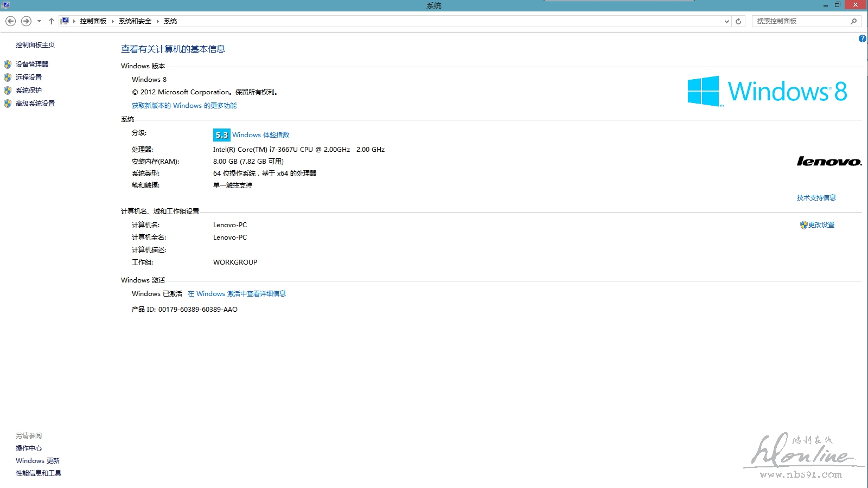Open Help via the question mark icon

pyautogui.click(x=862, y=38)
